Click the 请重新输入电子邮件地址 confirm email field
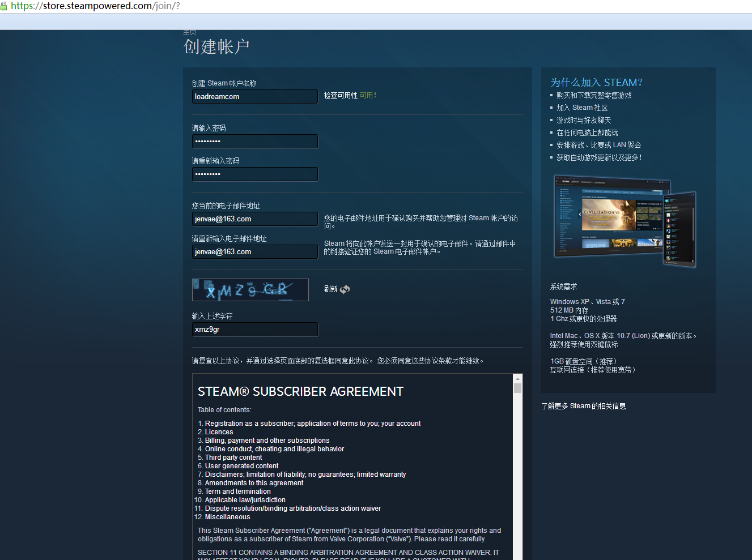This screenshot has height=560, width=752. (255, 252)
